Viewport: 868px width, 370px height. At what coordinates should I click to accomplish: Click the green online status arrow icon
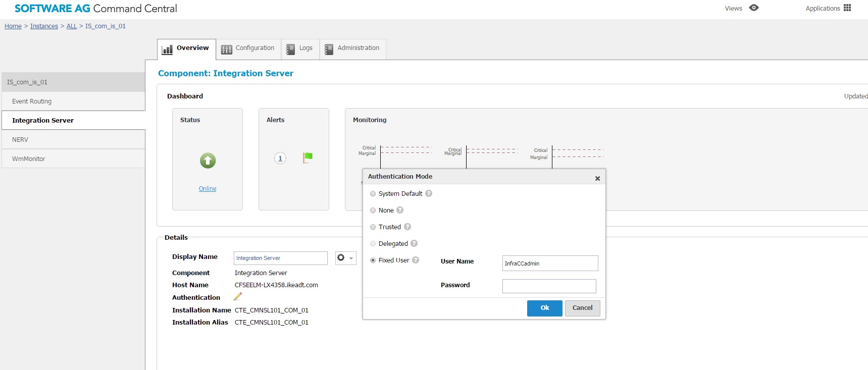(x=208, y=161)
